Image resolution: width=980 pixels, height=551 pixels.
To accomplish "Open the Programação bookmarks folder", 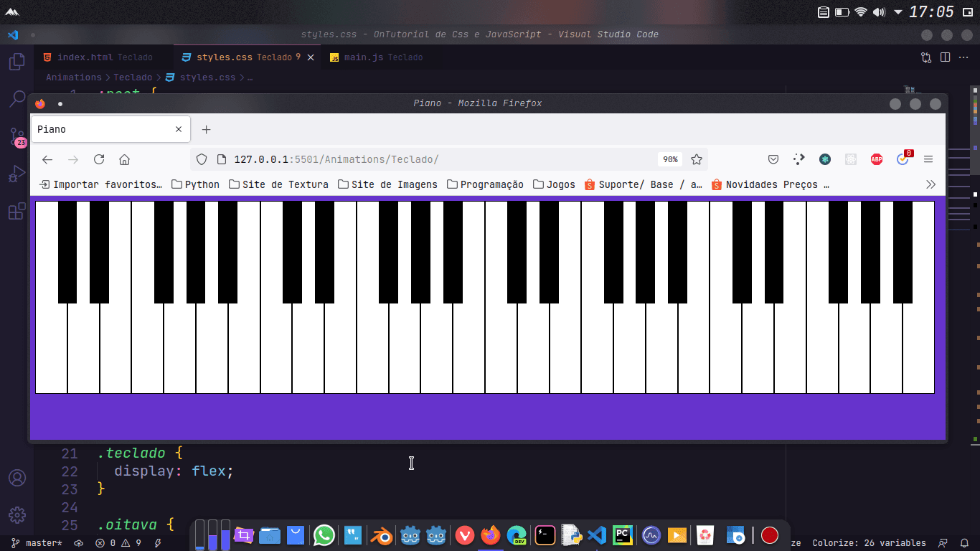I will [485, 184].
